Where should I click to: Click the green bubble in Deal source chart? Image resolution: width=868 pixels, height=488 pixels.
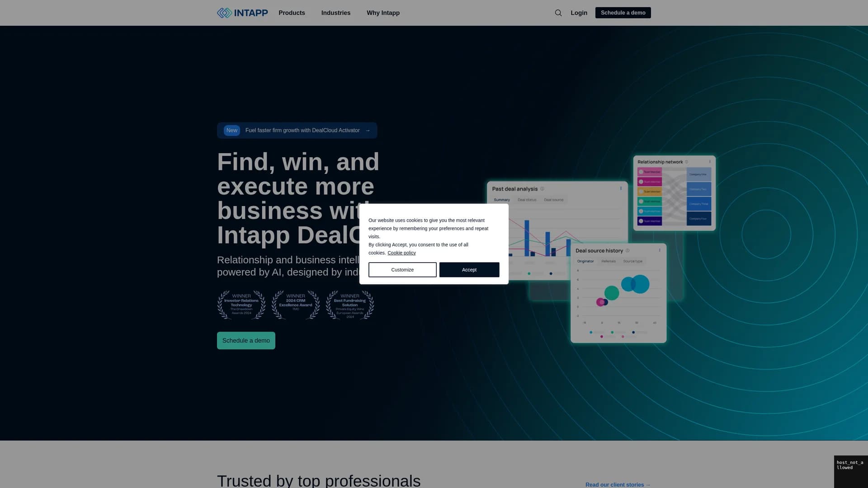pyautogui.click(x=612, y=293)
